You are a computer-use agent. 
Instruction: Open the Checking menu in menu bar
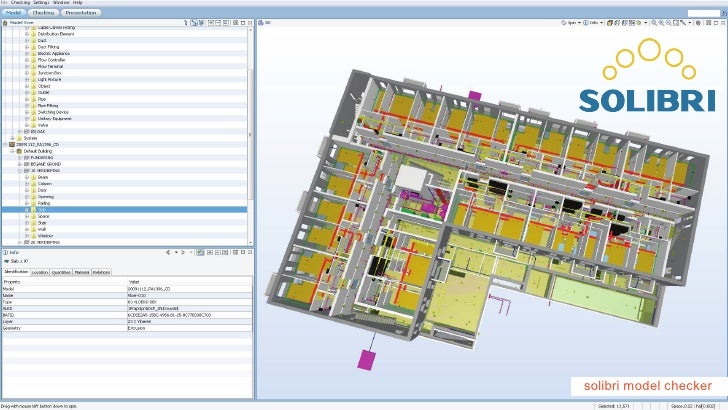(x=20, y=2)
